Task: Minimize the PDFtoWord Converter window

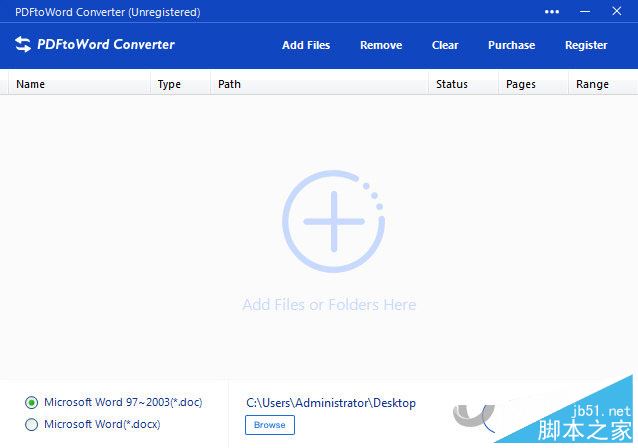Action: [x=585, y=12]
